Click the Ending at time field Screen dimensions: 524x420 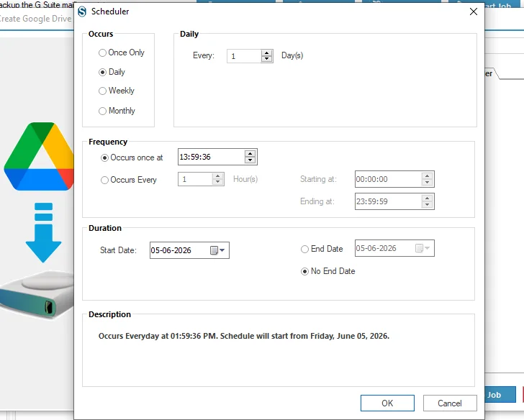tap(389, 201)
